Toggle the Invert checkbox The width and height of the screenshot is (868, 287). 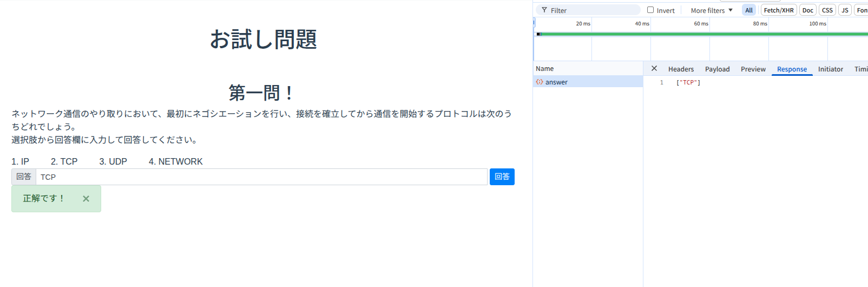click(650, 10)
